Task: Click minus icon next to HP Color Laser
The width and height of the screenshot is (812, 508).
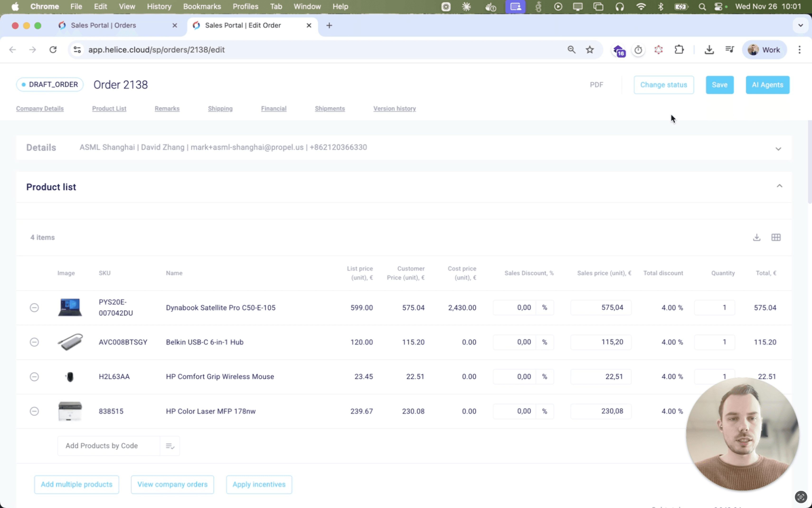Action: (34, 411)
